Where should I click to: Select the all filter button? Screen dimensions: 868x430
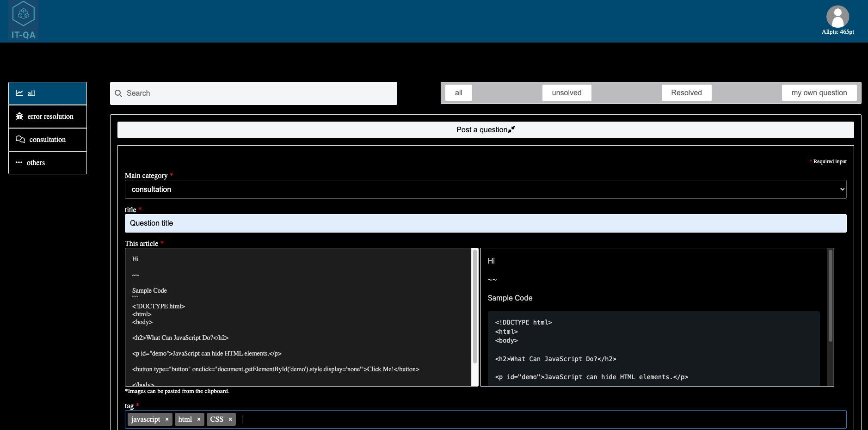[x=458, y=93]
